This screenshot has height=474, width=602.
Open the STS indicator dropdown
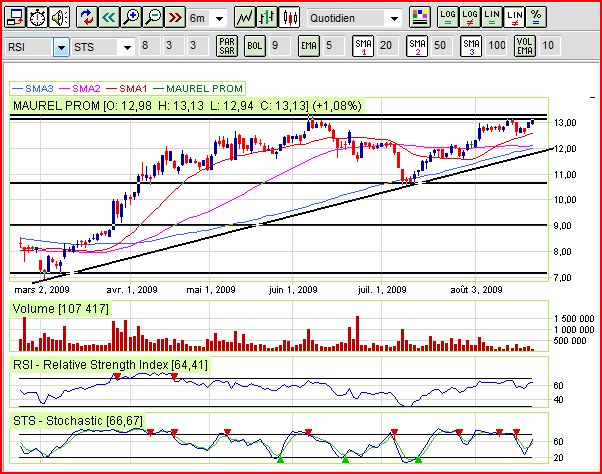pyautogui.click(x=127, y=48)
